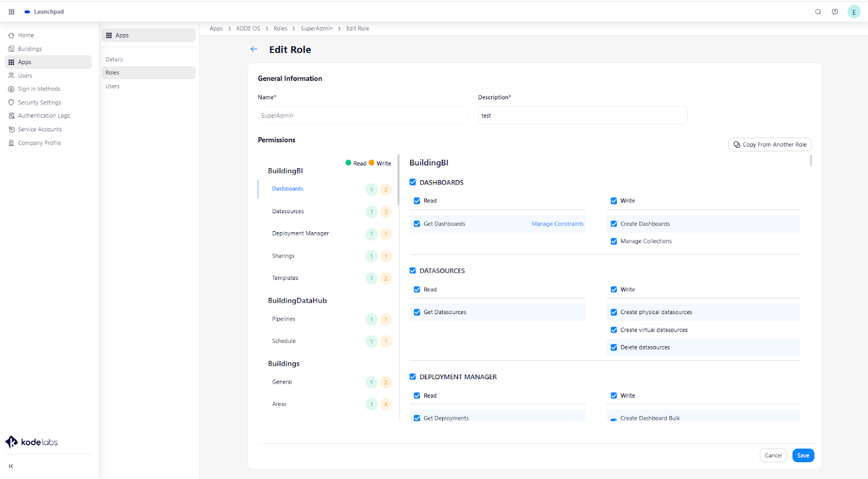Click the search icon in top bar
This screenshot has width=868, height=479.
[x=818, y=12]
